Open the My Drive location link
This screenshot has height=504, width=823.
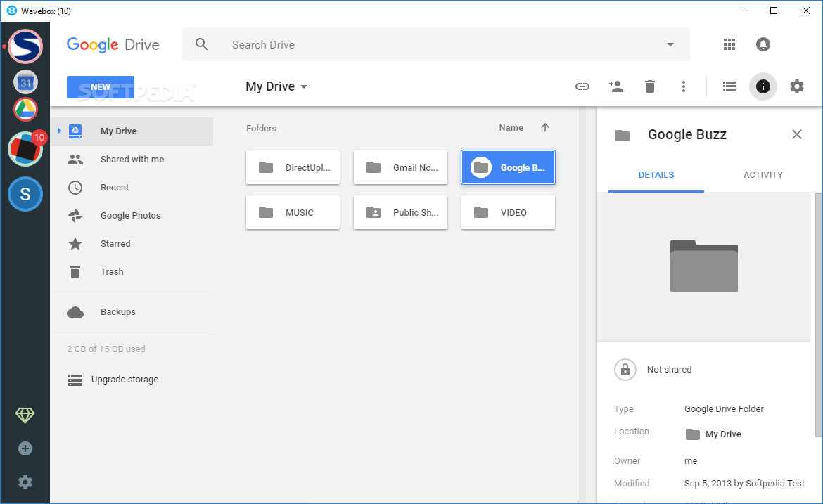click(x=713, y=434)
